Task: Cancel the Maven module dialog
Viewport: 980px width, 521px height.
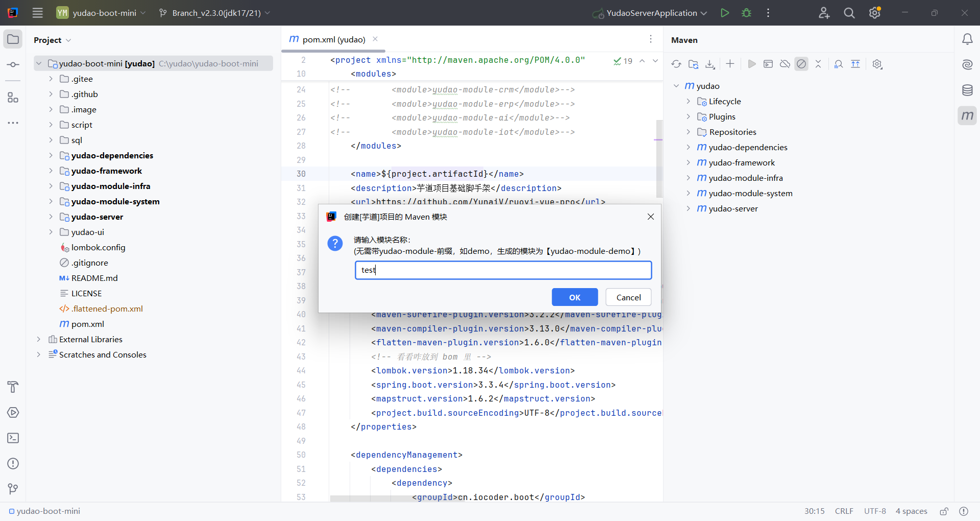Action: coord(628,297)
